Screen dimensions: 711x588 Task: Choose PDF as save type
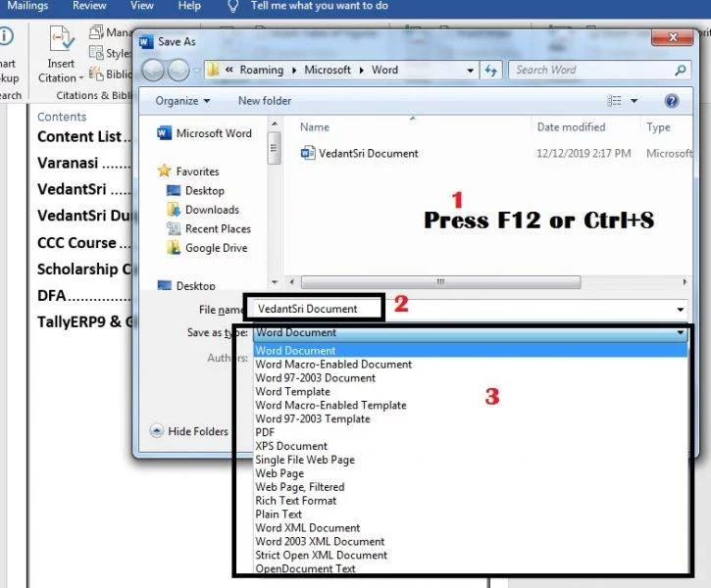pos(470,432)
